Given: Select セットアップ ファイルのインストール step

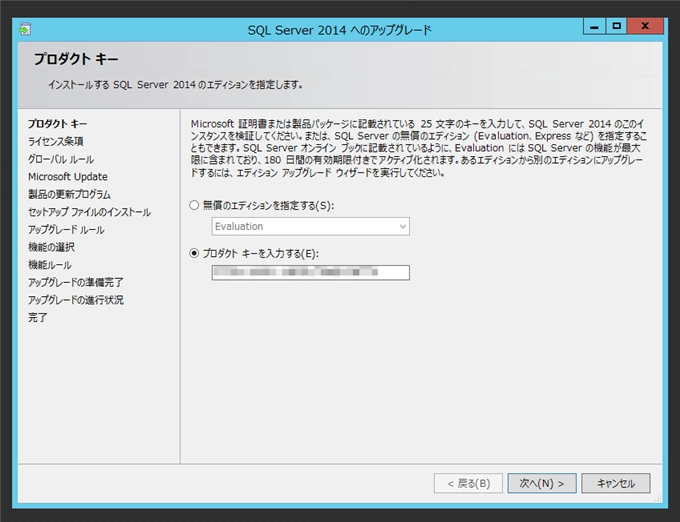Looking at the screenshot, I should point(89,212).
